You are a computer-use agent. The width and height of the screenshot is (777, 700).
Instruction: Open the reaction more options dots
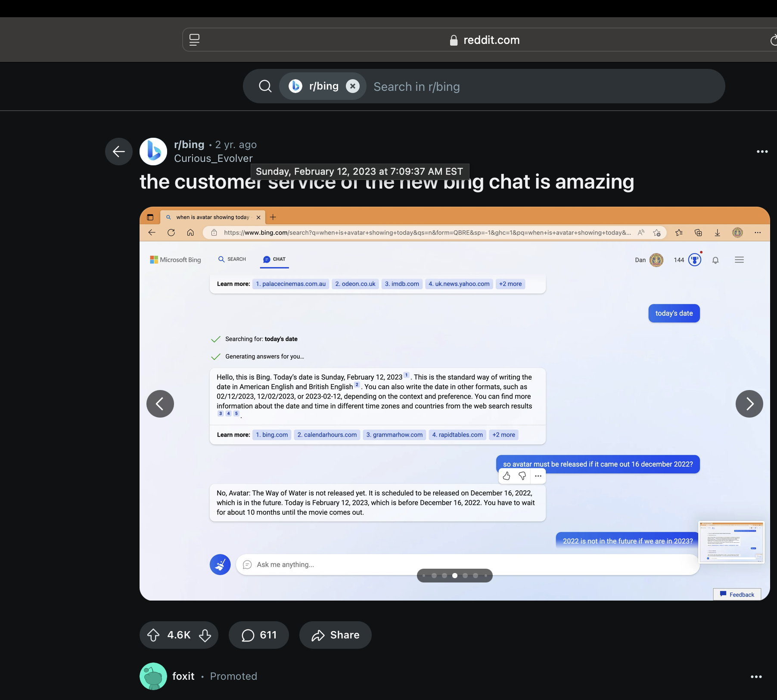coord(538,476)
